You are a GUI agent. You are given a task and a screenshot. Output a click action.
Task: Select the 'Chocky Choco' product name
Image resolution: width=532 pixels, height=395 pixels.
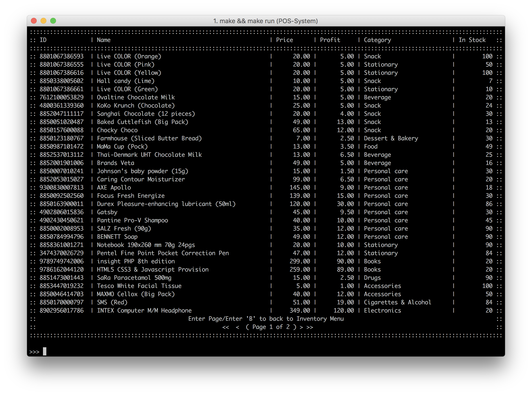[x=117, y=130]
